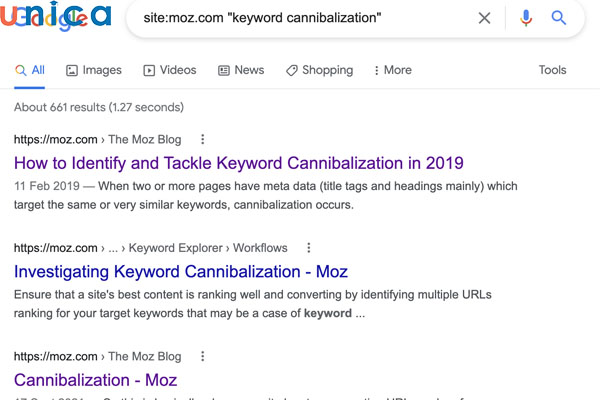The image size is (600, 400).
Task: Open the three-dot menu beside the first result
Action: 203,140
